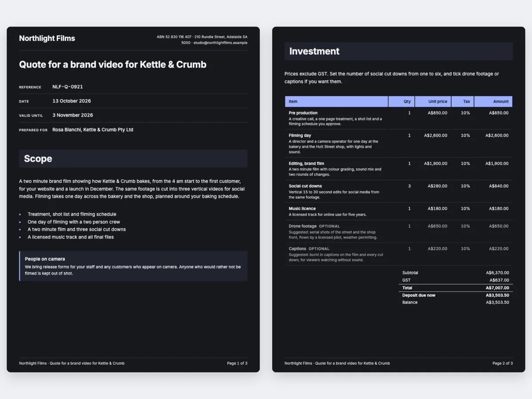Select the "Social cut downs" table item name
This screenshot has height=399, width=532.
click(x=305, y=186)
